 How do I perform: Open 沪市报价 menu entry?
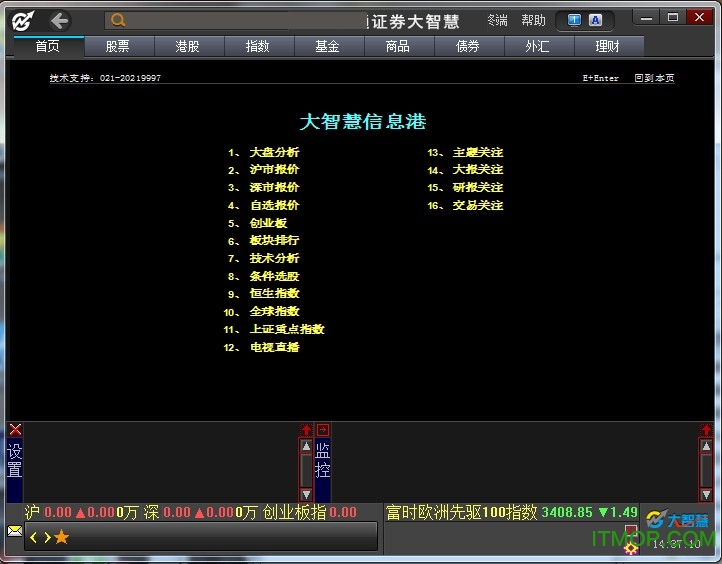(274, 170)
